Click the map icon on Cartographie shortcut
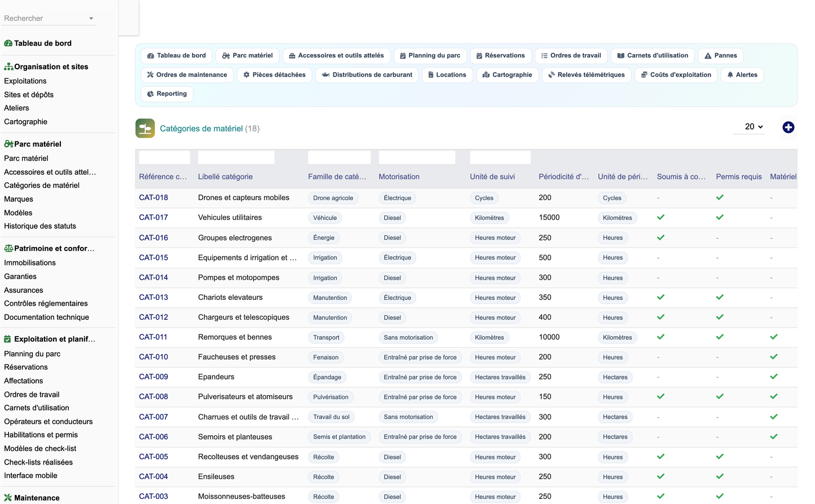815x504 pixels. point(486,75)
